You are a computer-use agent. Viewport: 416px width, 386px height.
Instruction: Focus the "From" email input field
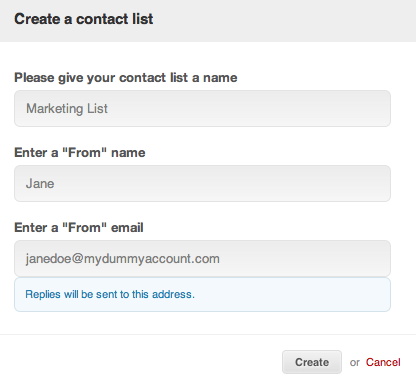click(x=202, y=258)
